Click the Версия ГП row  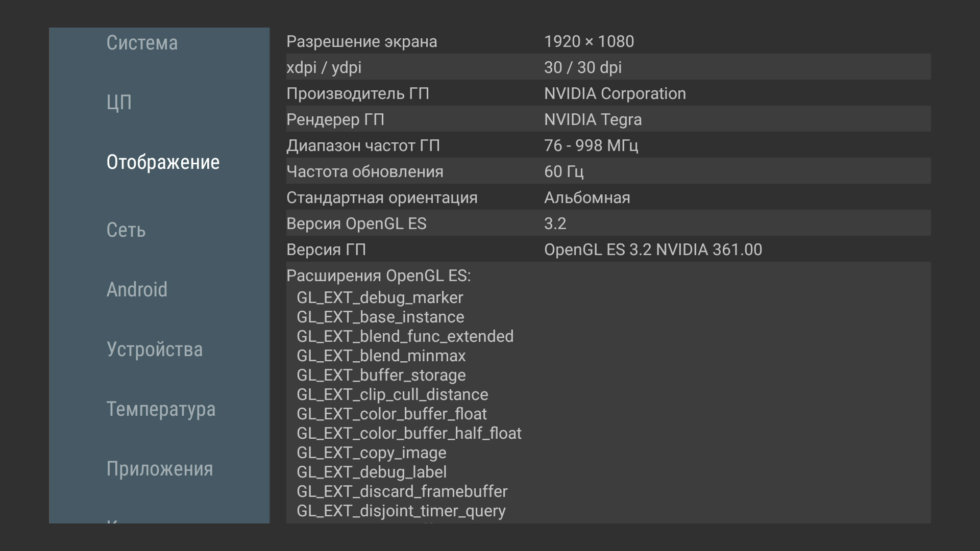pos(607,249)
